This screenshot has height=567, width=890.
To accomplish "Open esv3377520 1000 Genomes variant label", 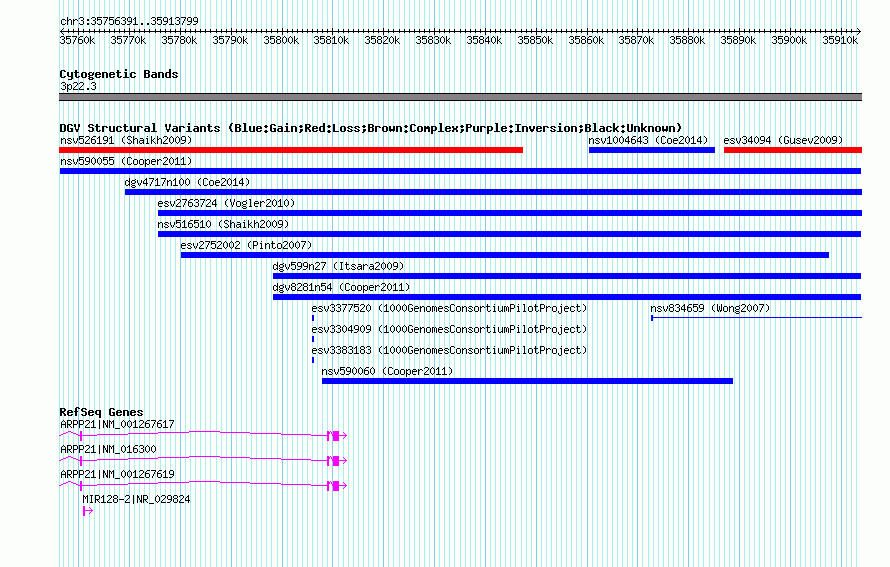I will pyautogui.click(x=450, y=308).
